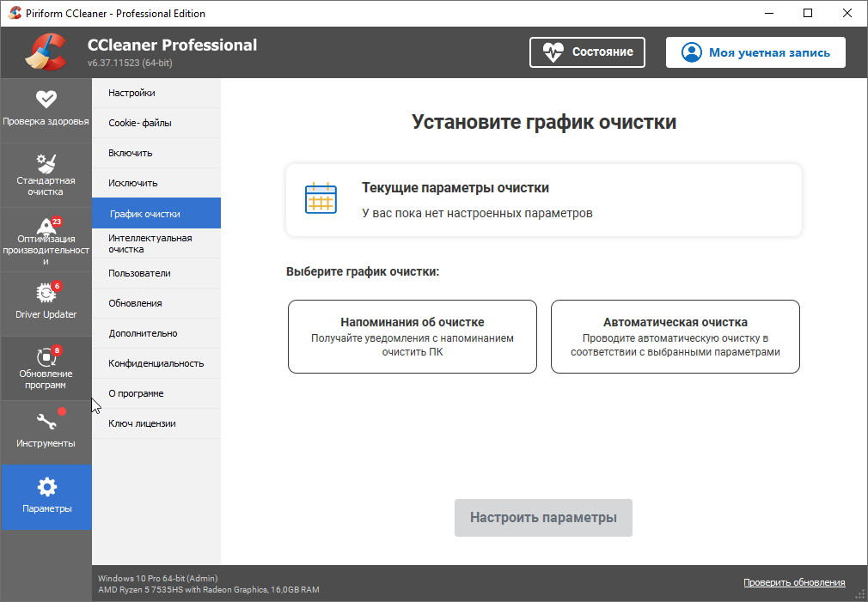Viewport: 868px width, 602px height.
Task: Open the О программе section
Action: [x=156, y=393]
